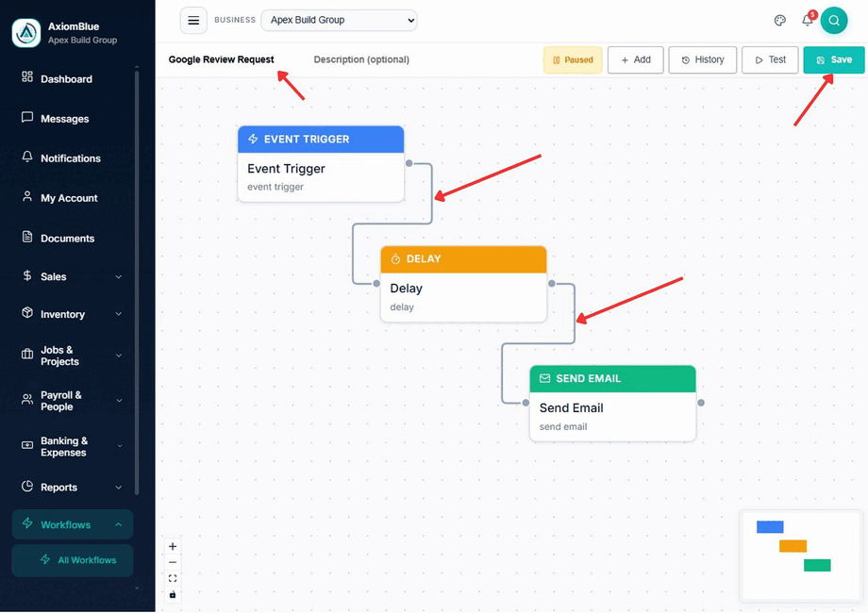Viewport: 868px width, 613px height.
Task: Open the hamburger menu button
Action: pos(193,21)
